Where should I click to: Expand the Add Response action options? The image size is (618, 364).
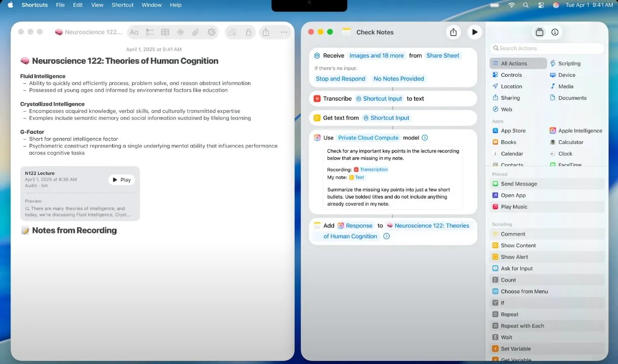point(386,236)
